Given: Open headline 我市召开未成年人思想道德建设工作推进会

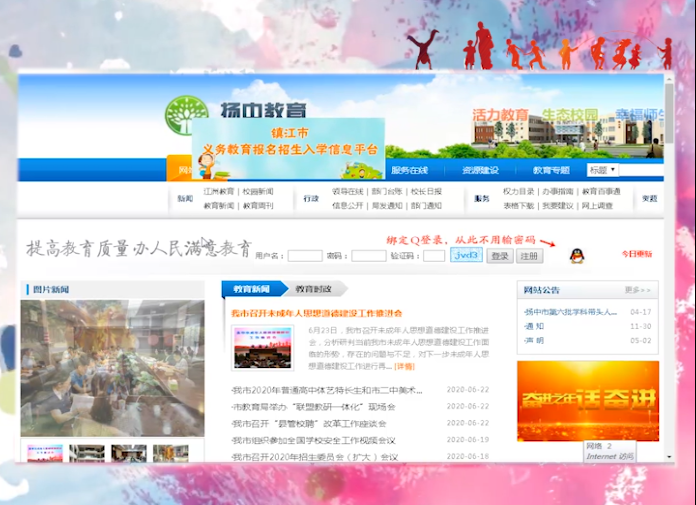Looking at the screenshot, I should pyautogui.click(x=316, y=313).
